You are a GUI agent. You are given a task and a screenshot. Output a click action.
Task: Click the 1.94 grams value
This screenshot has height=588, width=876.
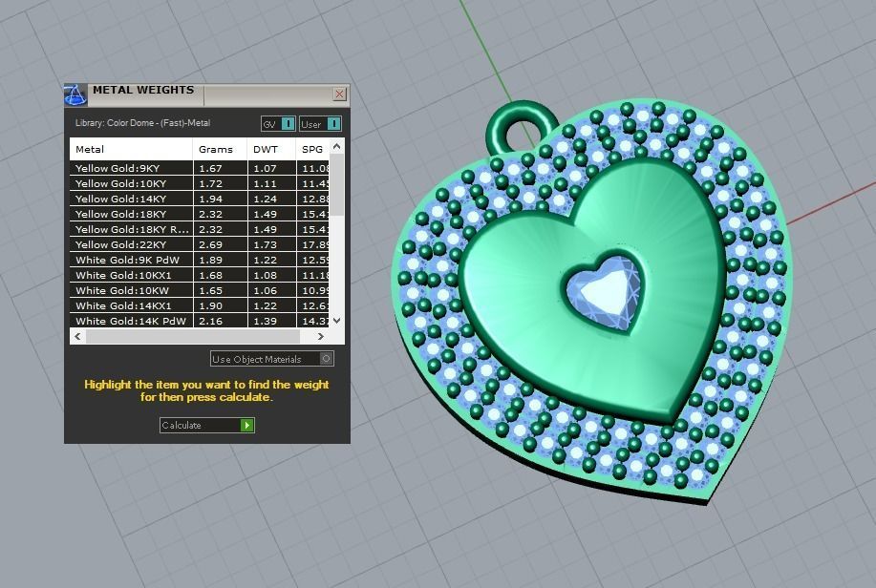pos(210,199)
